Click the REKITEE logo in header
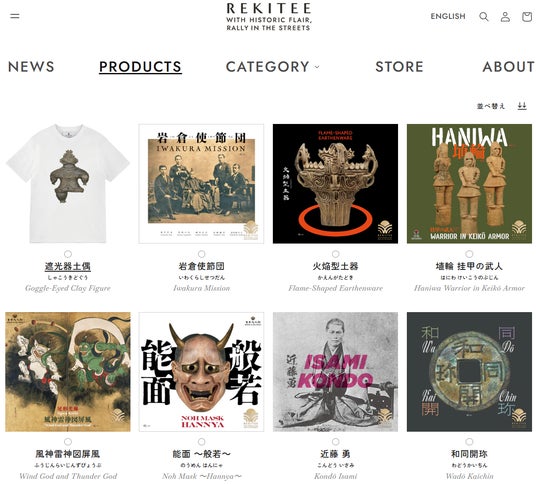Viewport: 536px width, 484px height. [268, 17]
